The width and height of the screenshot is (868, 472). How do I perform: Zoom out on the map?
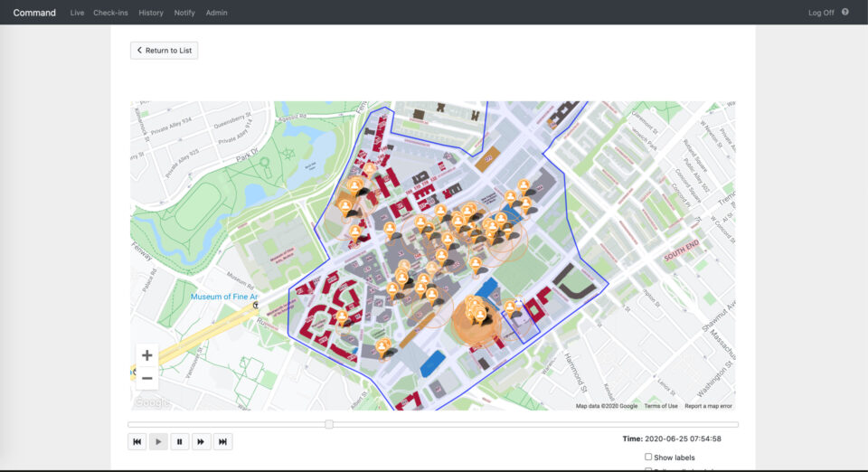[x=146, y=379]
